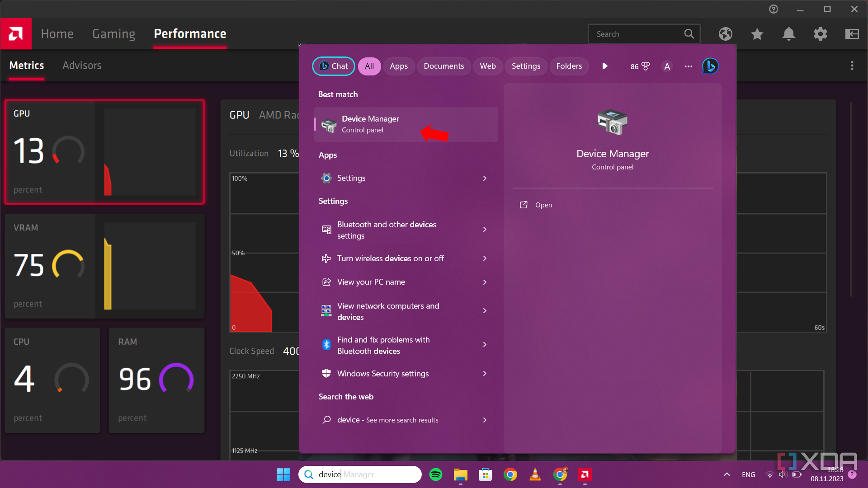Image resolution: width=868 pixels, height=488 pixels.
Task: Click the Advisors sub-tab
Action: 82,65
